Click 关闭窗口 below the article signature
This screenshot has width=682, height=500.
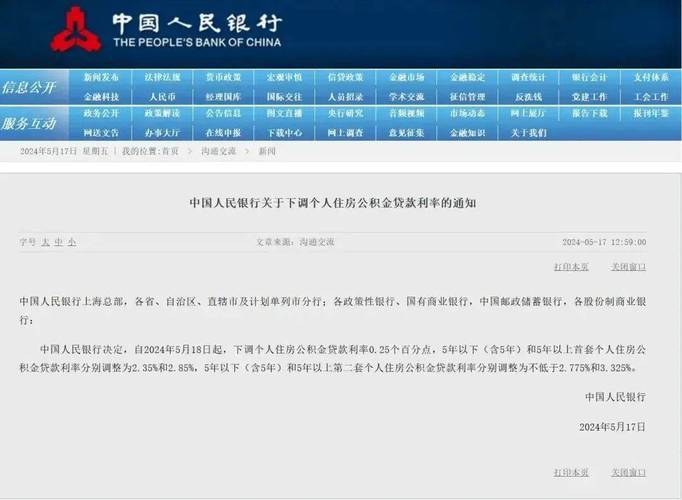(629, 472)
